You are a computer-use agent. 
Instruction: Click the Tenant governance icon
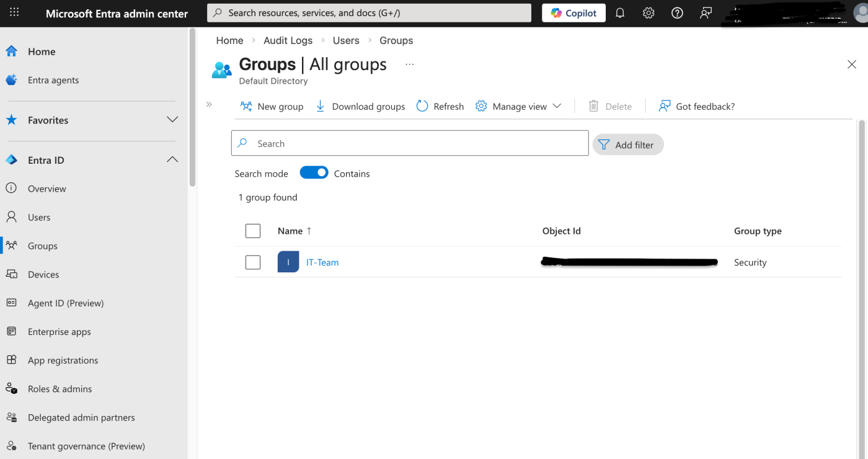pos(11,446)
